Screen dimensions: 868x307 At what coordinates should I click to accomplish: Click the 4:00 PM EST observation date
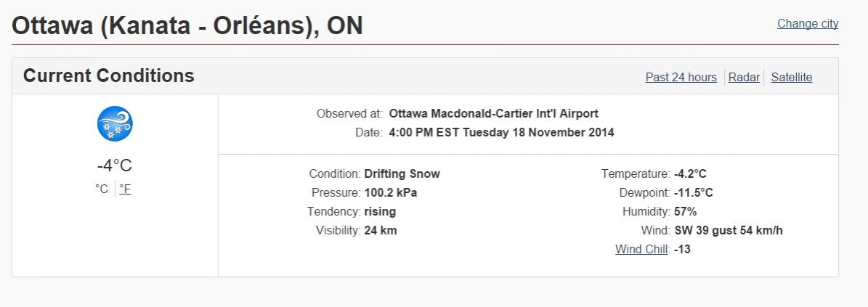coord(501,133)
